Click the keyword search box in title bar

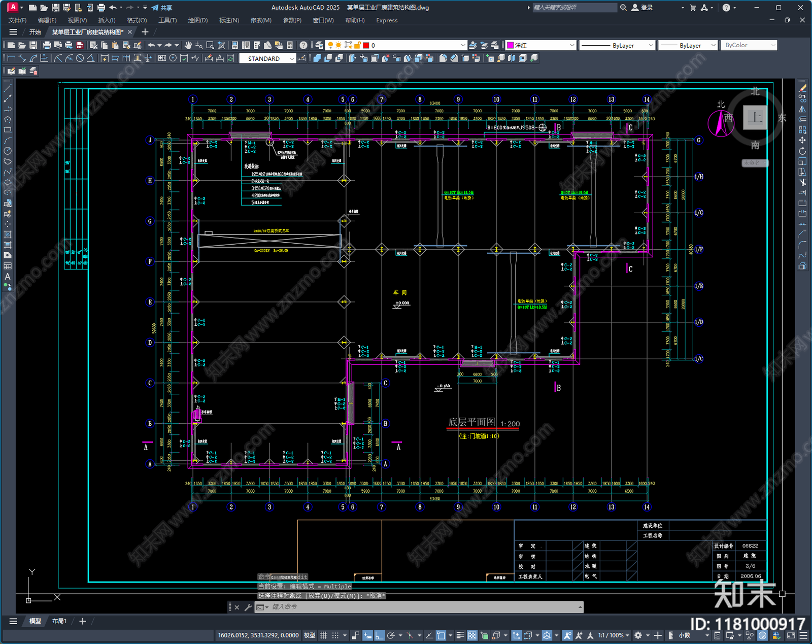574,8
